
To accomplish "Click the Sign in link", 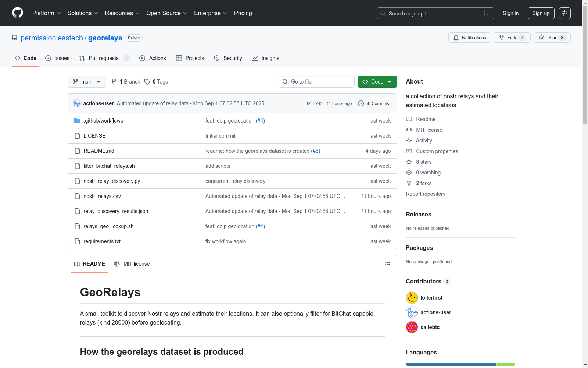I will point(511,13).
